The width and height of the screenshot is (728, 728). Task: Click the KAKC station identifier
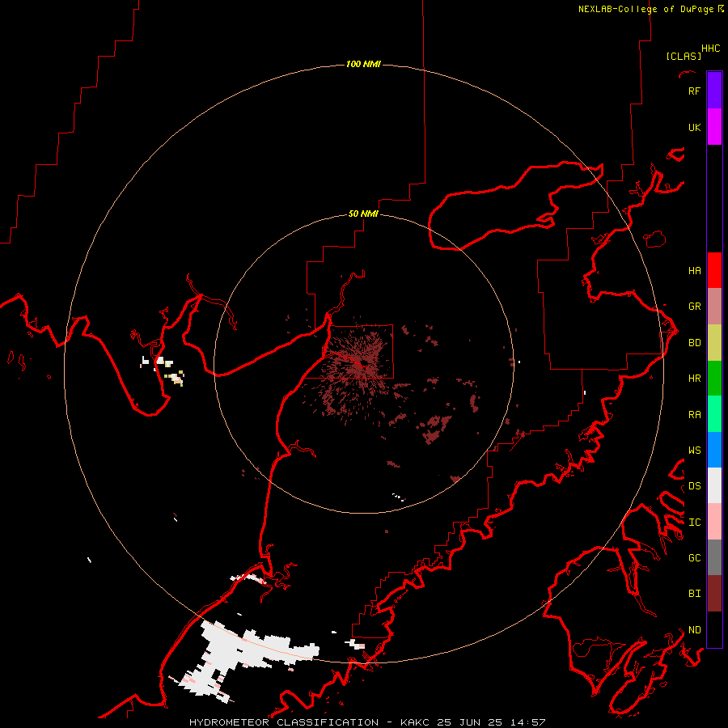pos(413,722)
